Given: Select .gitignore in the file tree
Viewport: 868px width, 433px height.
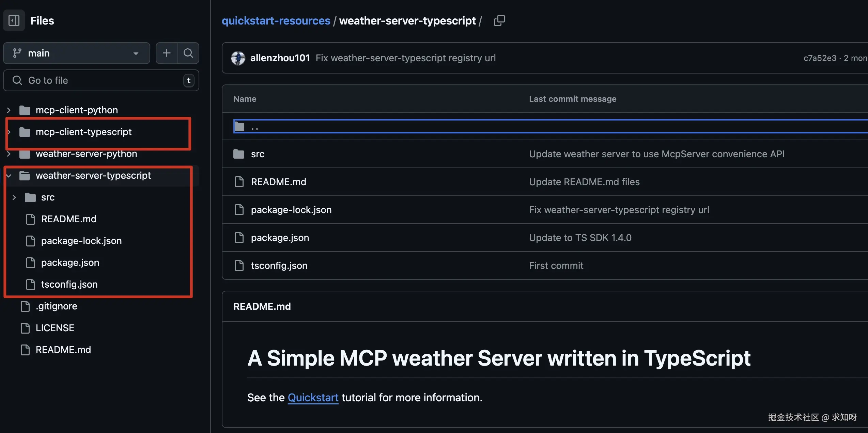Looking at the screenshot, I should pos(56,306).
